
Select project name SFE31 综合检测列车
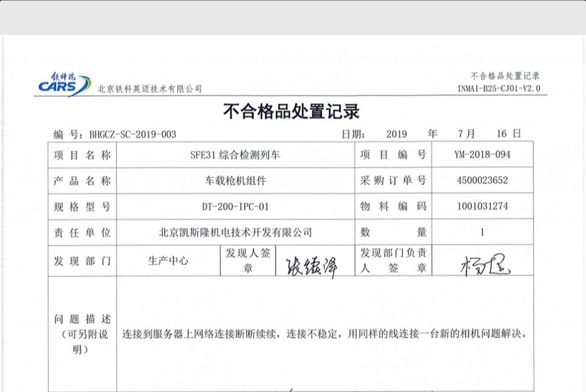[235, 155]
